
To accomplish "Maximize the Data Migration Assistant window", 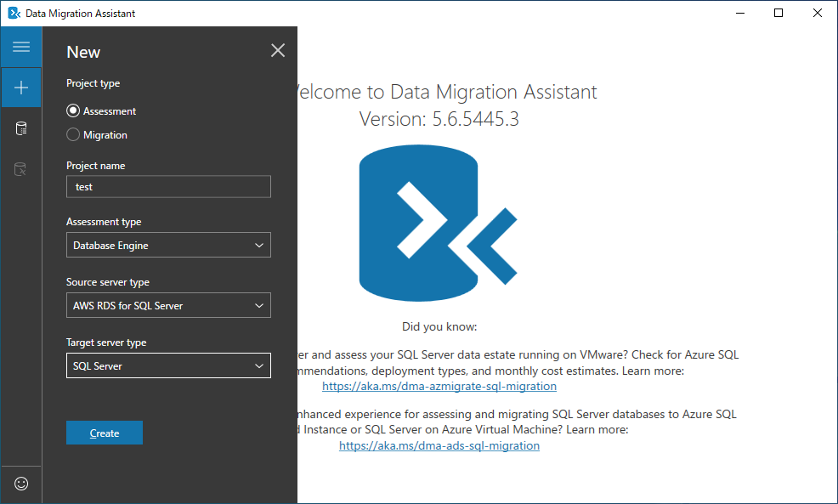I will pos(779,13).
